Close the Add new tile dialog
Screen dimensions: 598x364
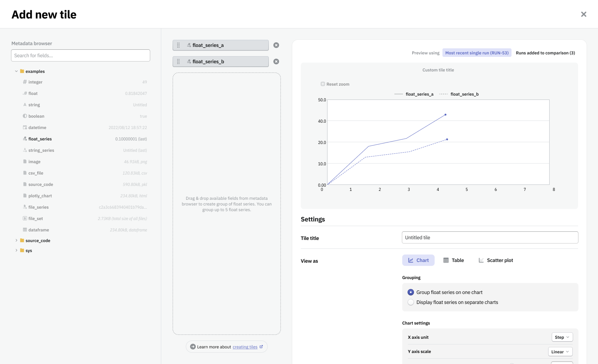[583, 14]
